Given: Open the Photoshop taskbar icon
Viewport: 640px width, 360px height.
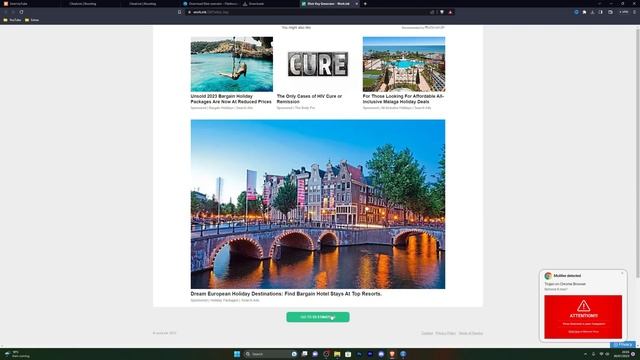Looking at the screenshot, I should (359, 354).
